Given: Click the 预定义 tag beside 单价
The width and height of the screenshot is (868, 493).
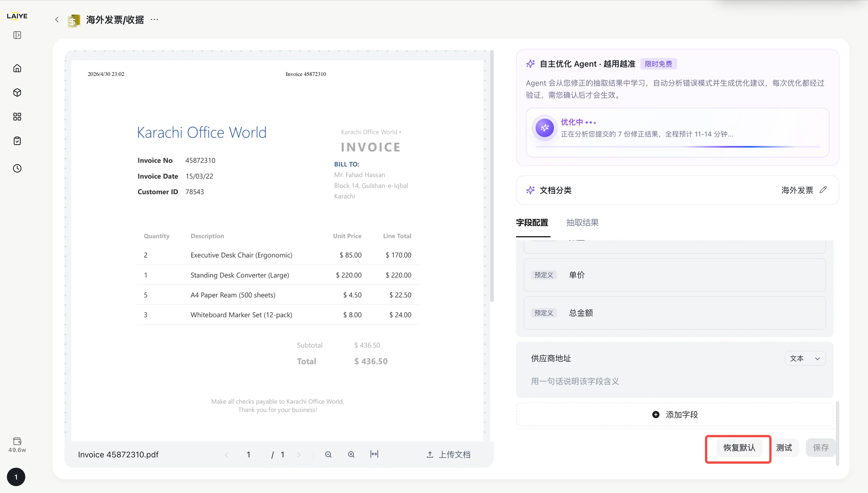Looking at the screenshot, I should click(x=544, y=275).
